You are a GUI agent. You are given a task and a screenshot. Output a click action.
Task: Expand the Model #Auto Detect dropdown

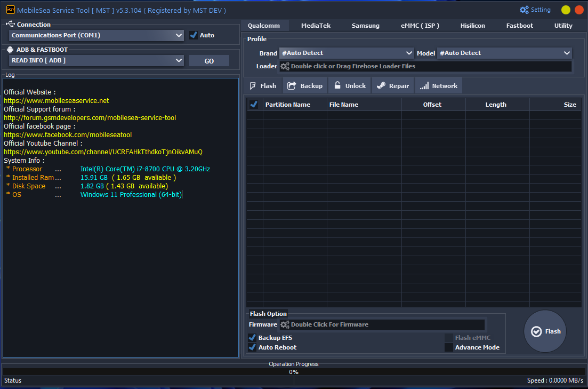tap(504, 53)
